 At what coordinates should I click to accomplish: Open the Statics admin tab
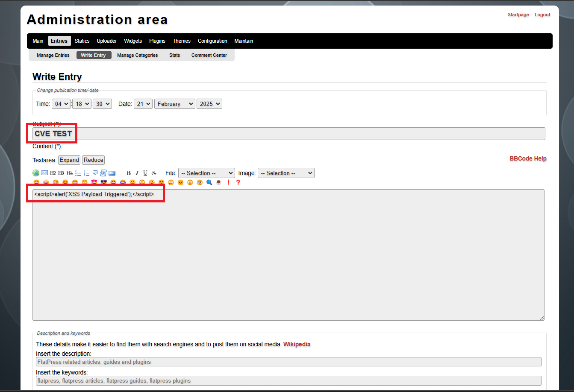tap(82, 41)
